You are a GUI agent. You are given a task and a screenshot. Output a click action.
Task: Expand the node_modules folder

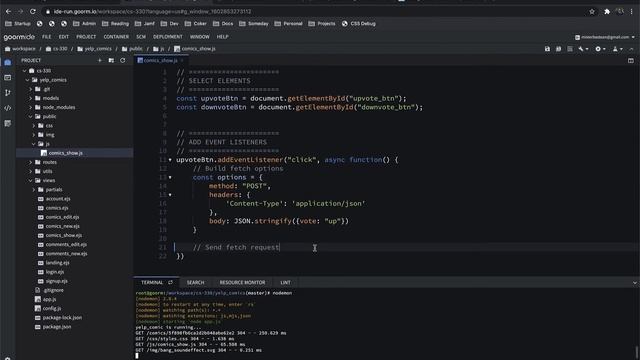31,107
